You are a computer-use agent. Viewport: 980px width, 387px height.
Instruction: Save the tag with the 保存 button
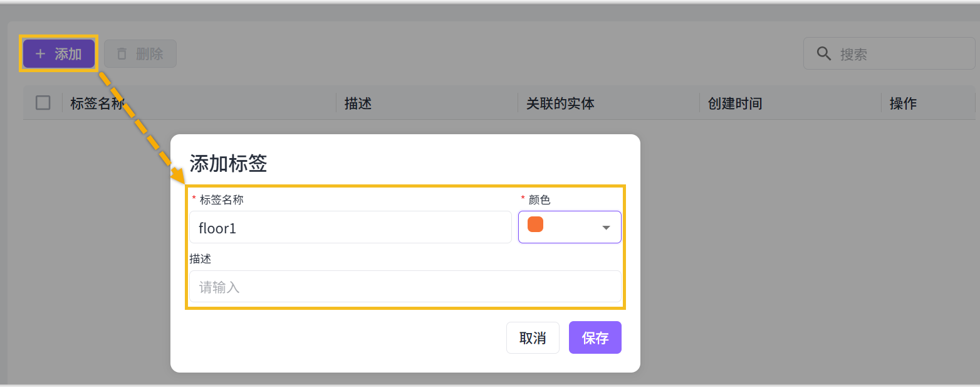[x=595, y=338]
